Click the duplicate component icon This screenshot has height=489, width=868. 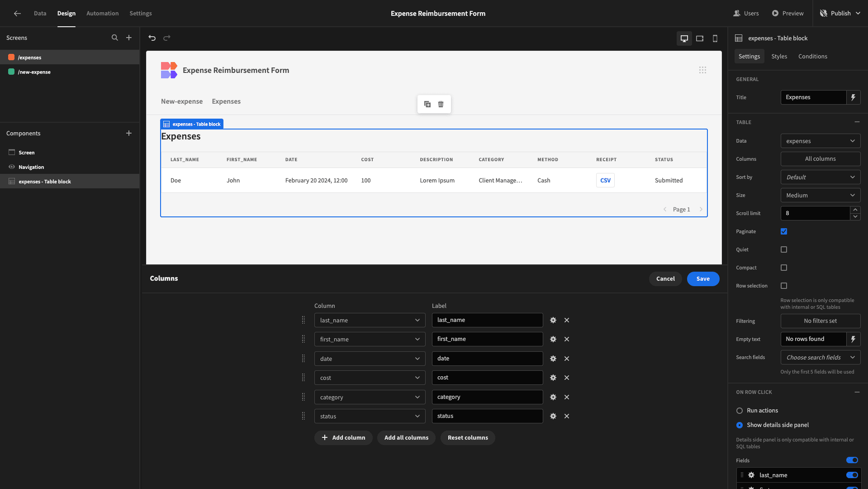point(427,104)
